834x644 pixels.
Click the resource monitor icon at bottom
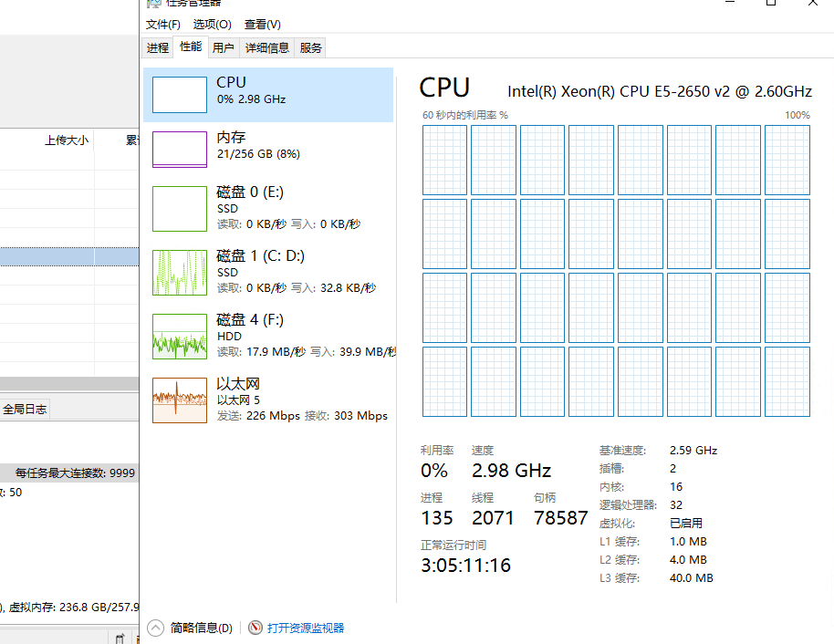pos(255,628)
